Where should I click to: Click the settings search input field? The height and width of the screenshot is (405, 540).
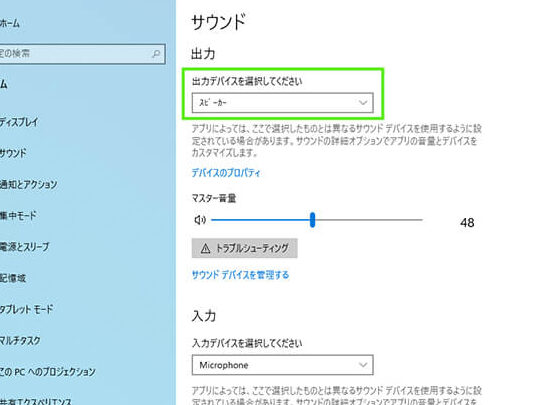point(83,54)
